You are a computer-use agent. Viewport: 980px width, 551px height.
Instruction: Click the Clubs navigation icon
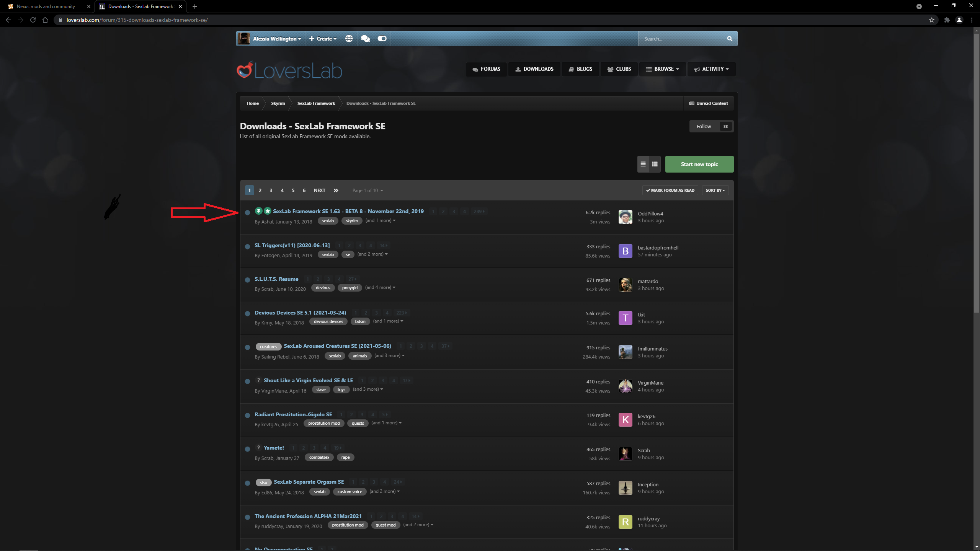point(611,68)
